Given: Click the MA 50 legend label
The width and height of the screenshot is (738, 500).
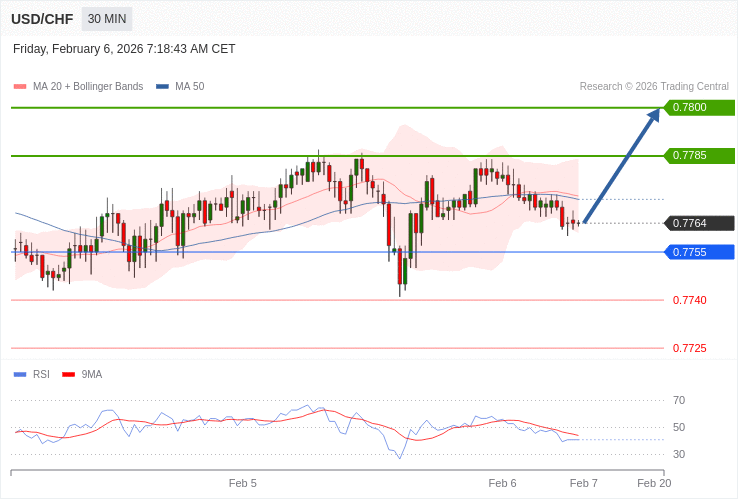Looking at the screenshot, I should point(190,87).
